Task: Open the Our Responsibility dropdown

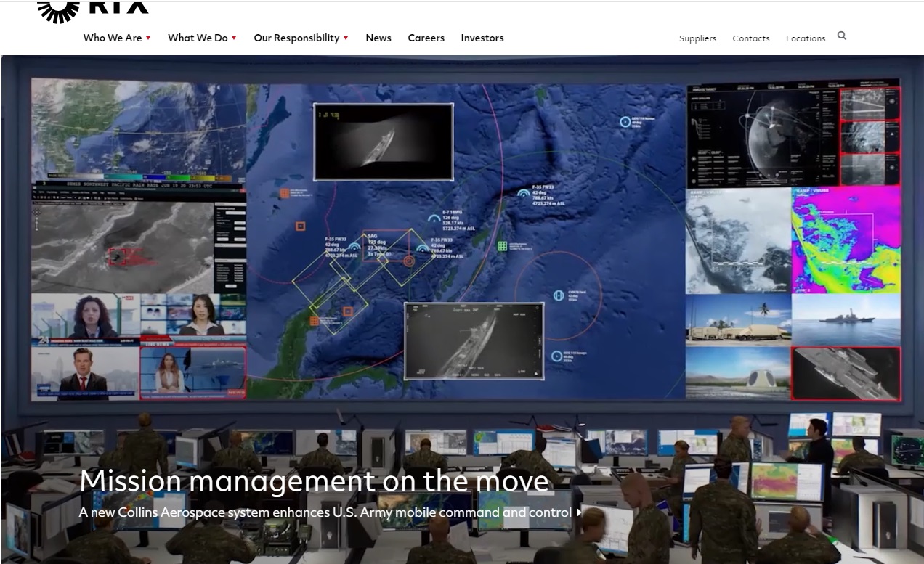Action: (x=301, y=38)
